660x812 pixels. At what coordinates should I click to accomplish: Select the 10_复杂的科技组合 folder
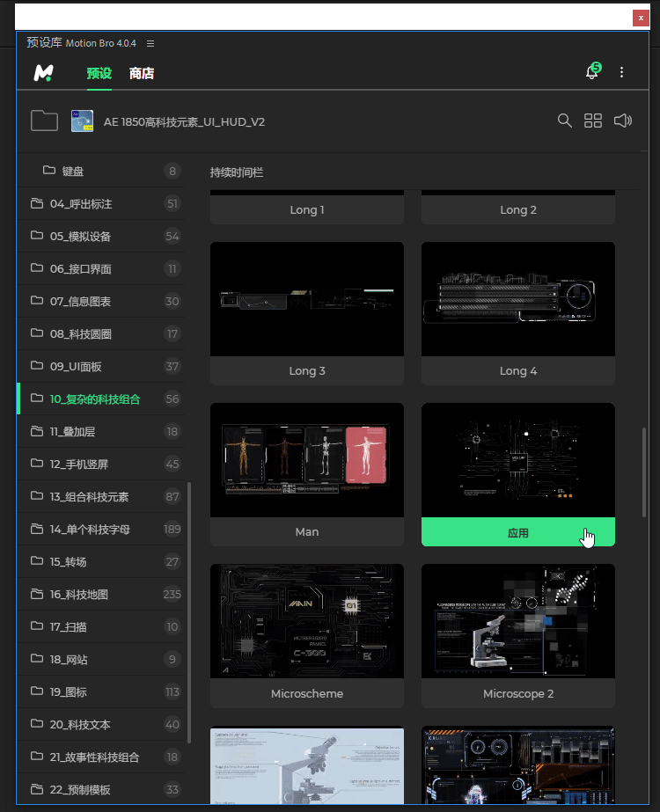coord(101,399)
